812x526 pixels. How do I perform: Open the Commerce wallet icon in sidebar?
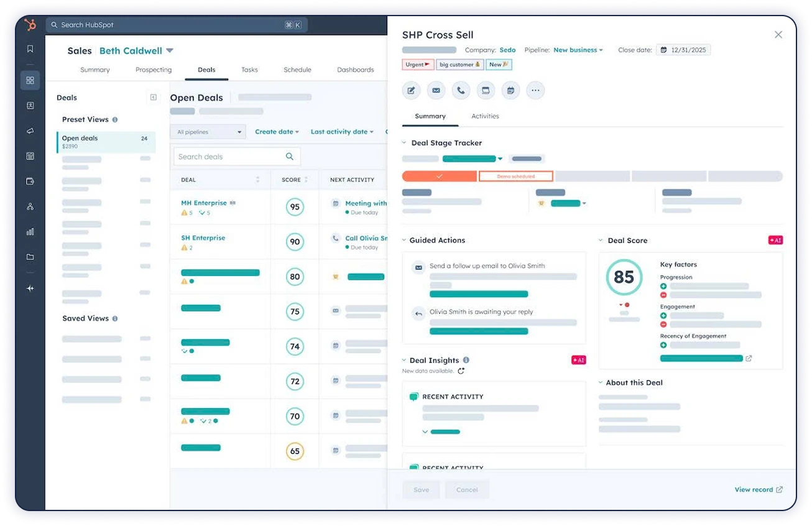point(30,182)
